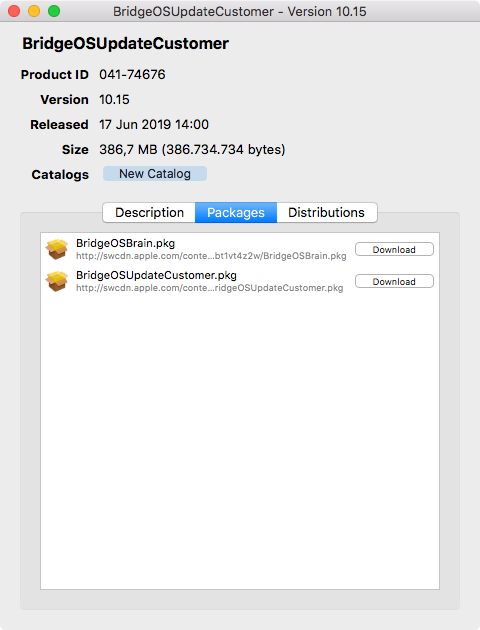
Task: Select the Packages tab
Action: 236,213
